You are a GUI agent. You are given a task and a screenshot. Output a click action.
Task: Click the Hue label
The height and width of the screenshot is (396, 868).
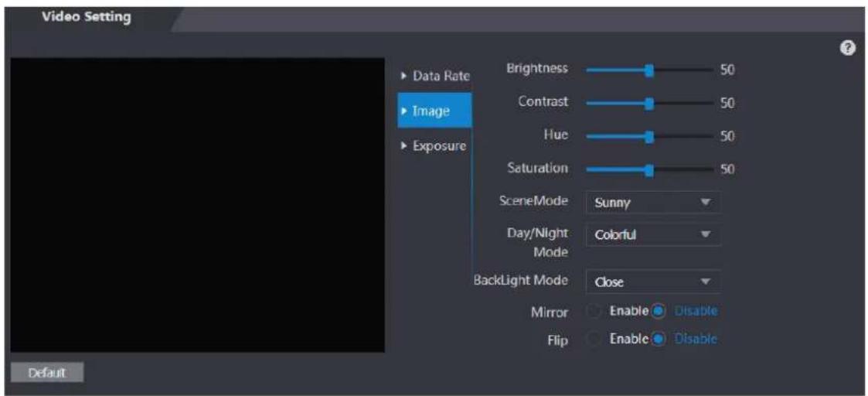pyautogui.click(x=557, y=135)
